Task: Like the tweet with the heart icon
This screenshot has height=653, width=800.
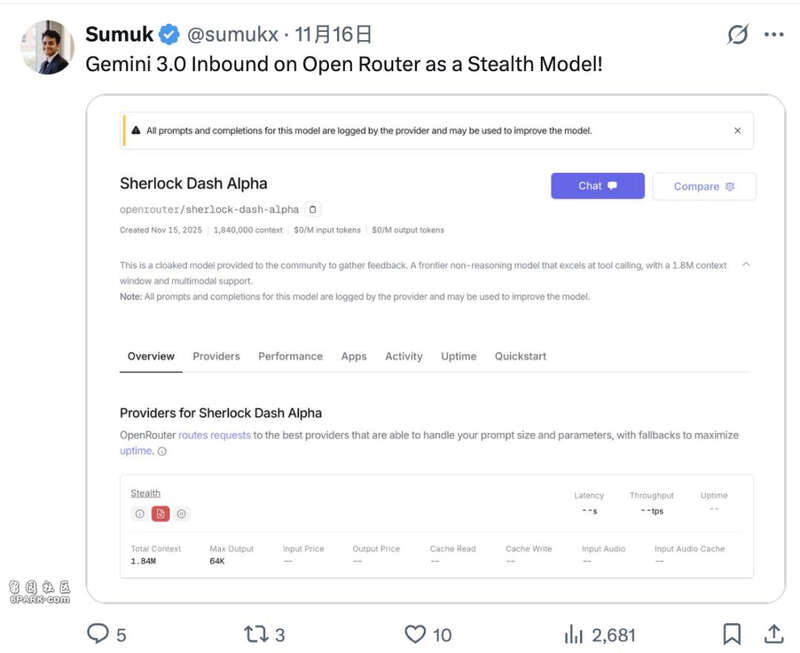Action: click(415, 634)
